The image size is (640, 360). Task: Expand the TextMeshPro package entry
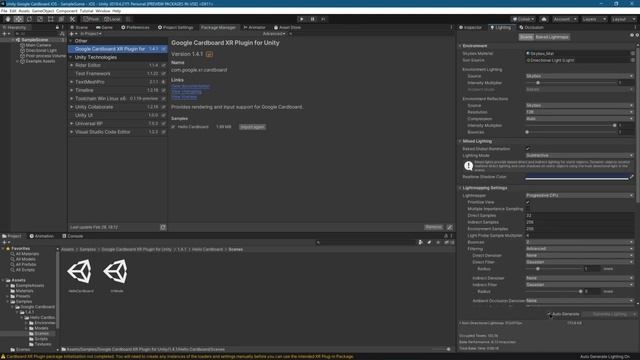tap(71, 82)
